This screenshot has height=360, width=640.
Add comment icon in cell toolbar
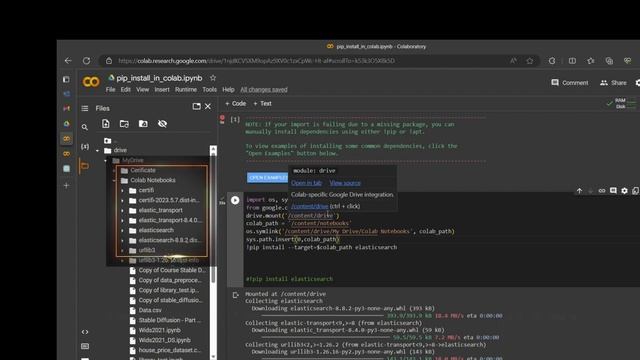(x=613, y=191)
